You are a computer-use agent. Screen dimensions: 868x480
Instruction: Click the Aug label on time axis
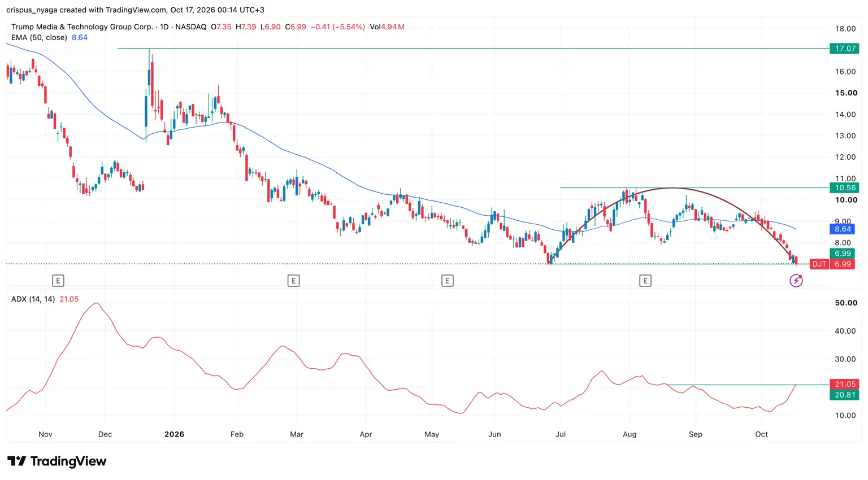click(630, 434)
